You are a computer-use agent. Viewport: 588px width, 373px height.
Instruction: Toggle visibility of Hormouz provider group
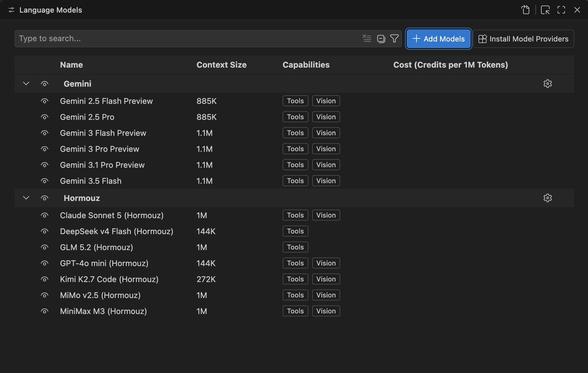click(x=45, y=198)
